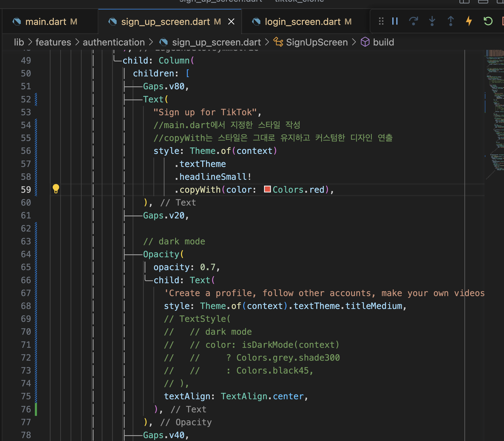Place cursor on titleMedium in line 68
The width and height of the screenshot is (504, 441).
pyautogui.click(x=373, y=306)
